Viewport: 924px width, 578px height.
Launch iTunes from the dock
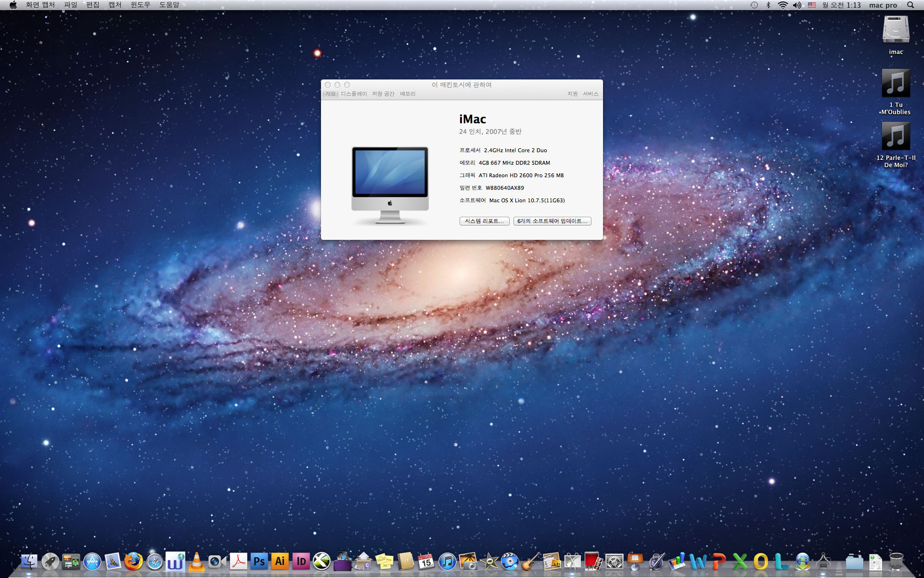pyautogui.click(x=447, y=562)
